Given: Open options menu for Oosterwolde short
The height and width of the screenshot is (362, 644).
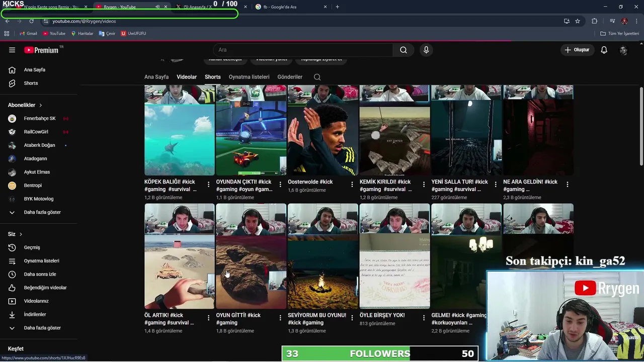Looking at the screenshot, I should click(x=352, y=185).
